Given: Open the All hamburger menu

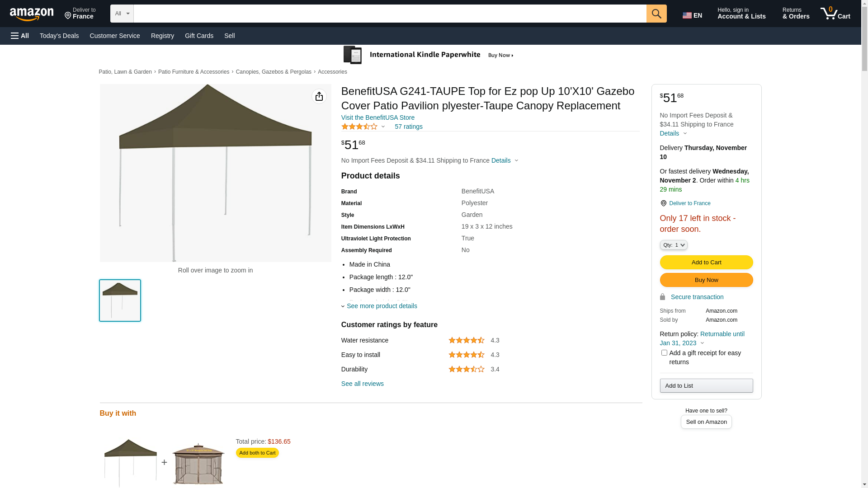Looking at the screenshot, I should pos(20,36).
